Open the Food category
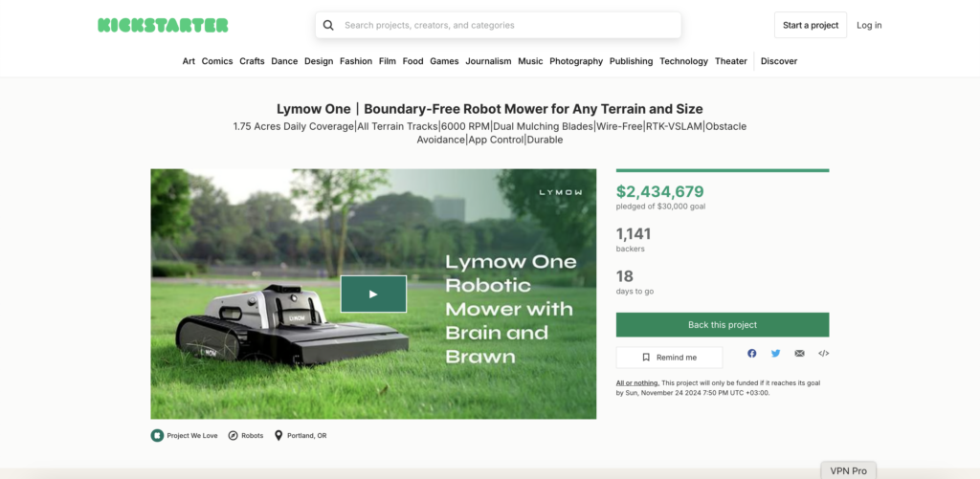This screenshot has height=479, width=980. (413, 61)
